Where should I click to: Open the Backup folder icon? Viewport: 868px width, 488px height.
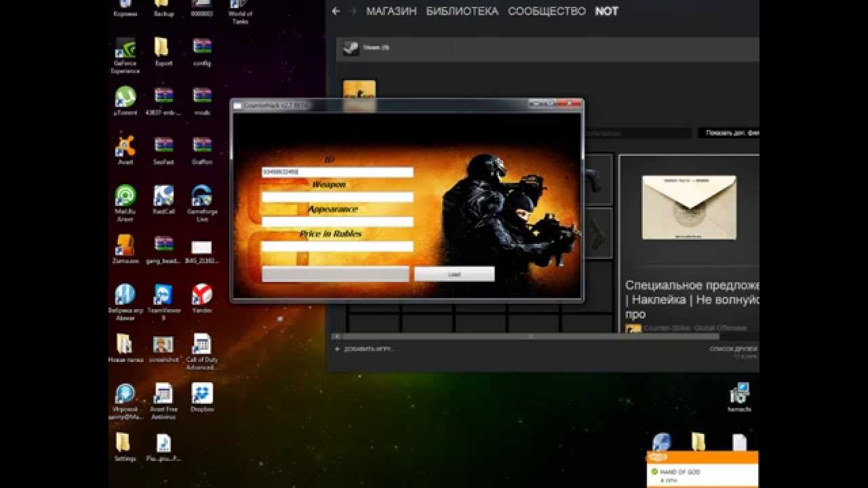click(x=163, y=9)
